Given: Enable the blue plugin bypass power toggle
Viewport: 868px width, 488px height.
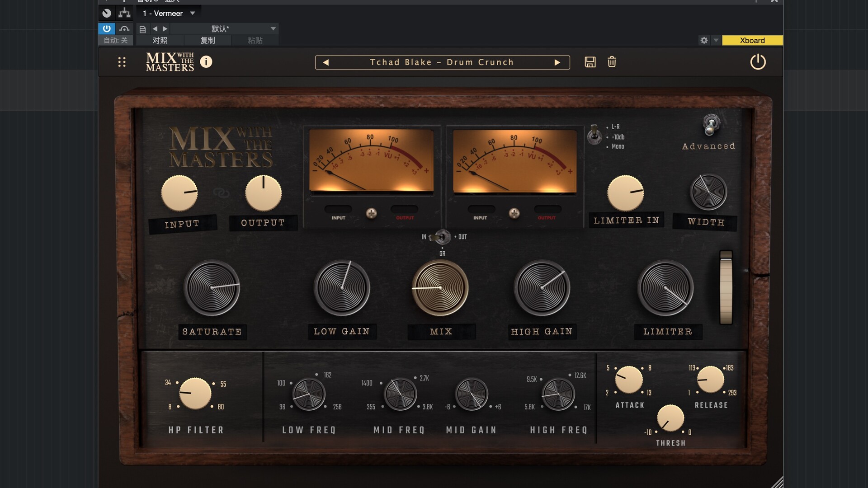Looking at the screenshot, I should pos(106,28).
